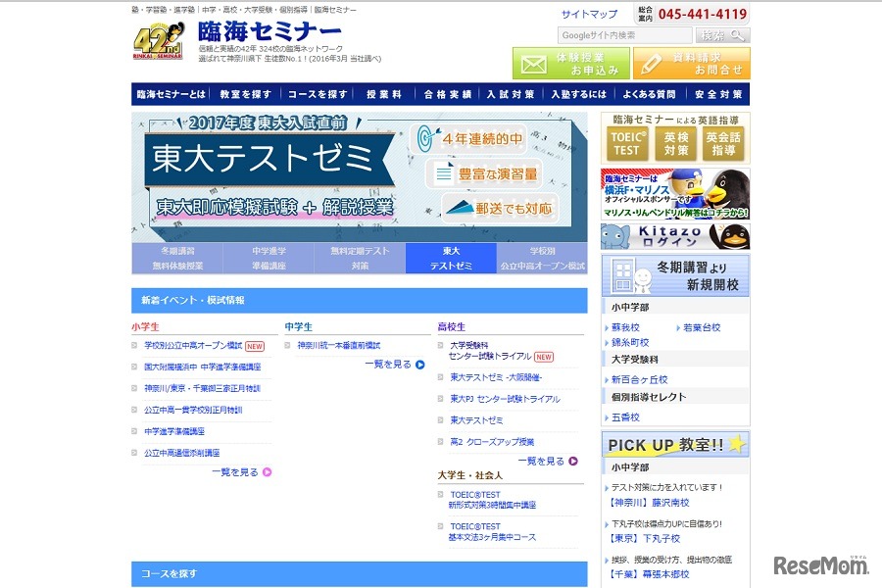Click the Kitazo ログイン banner icon

pyautogui.click(x=676, y=235)
